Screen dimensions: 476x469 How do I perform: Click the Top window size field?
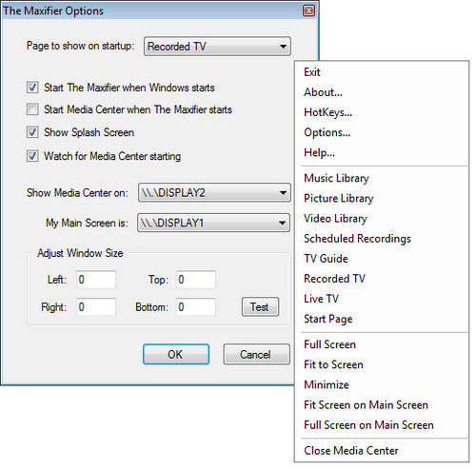196,280
